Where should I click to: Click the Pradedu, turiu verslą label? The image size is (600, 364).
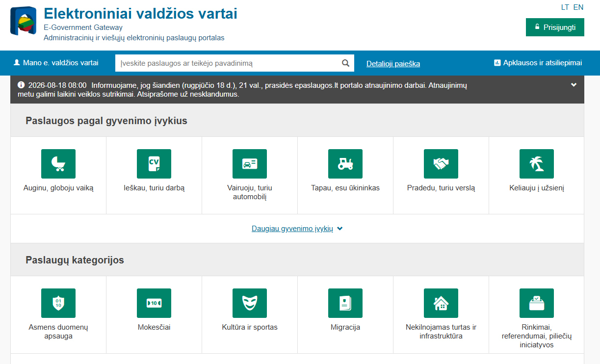coord(441,188)
